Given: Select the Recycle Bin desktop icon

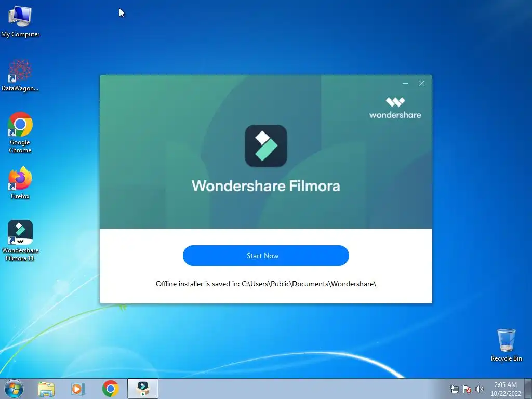Looking at the screenshot, I should [x=506, y=345].
